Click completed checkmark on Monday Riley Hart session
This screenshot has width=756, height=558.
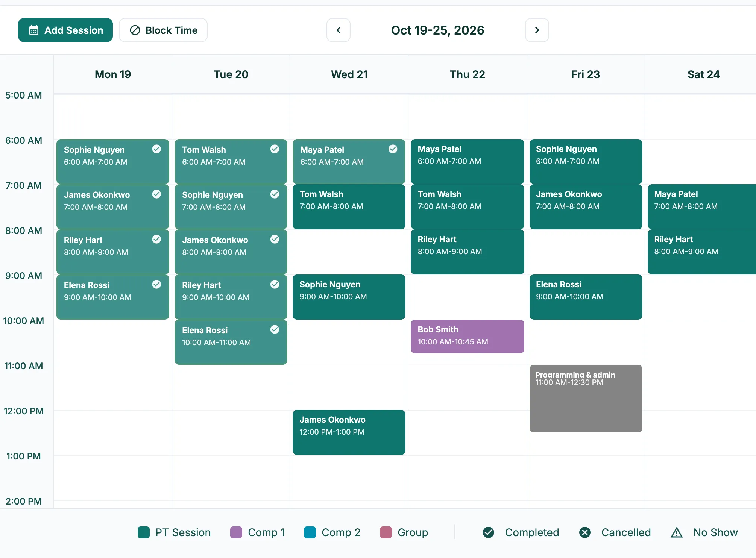coord(157,240)
